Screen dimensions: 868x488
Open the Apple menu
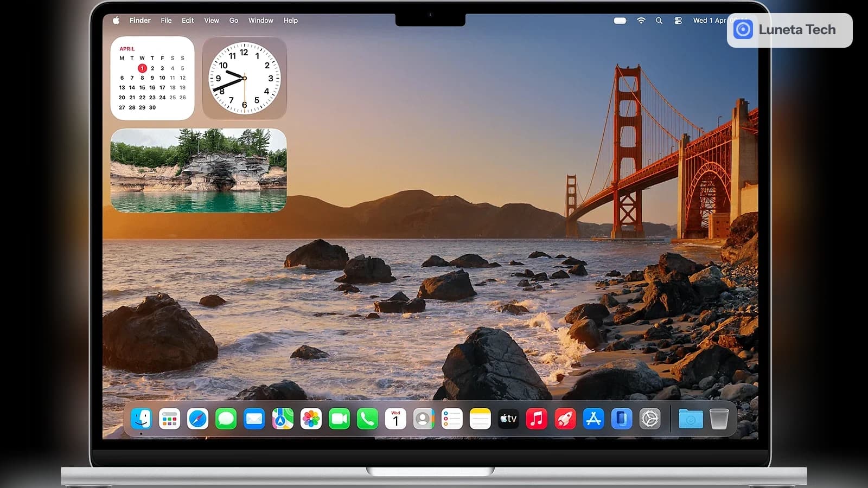tap(116, 21)
